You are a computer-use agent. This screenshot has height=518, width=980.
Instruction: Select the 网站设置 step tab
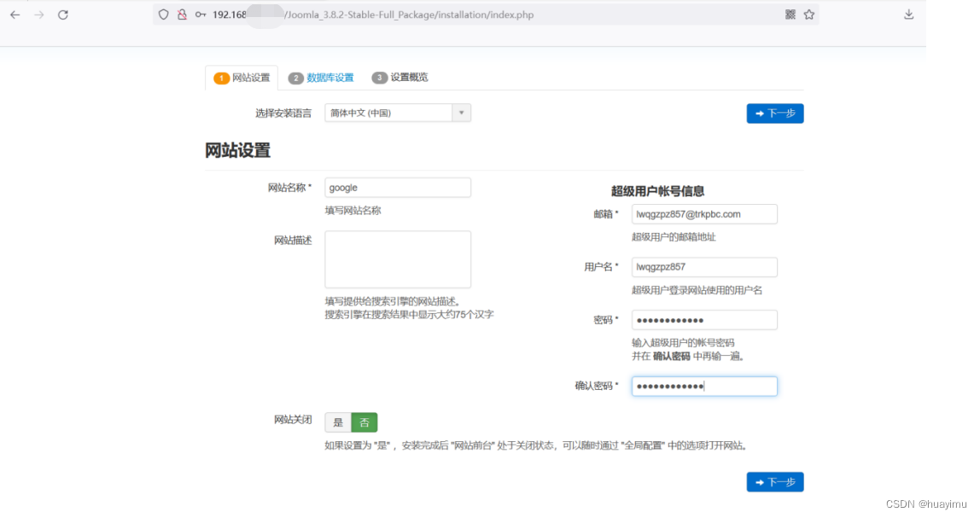241,77
